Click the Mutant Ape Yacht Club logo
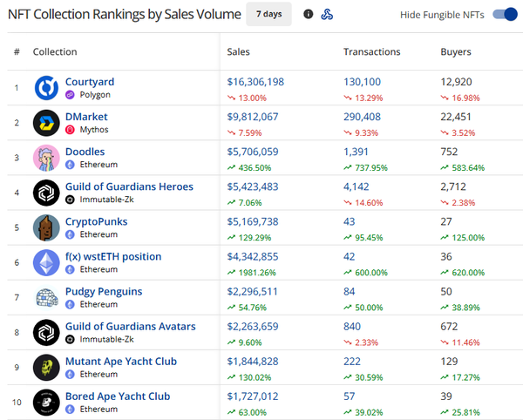 tap(46, 368)
